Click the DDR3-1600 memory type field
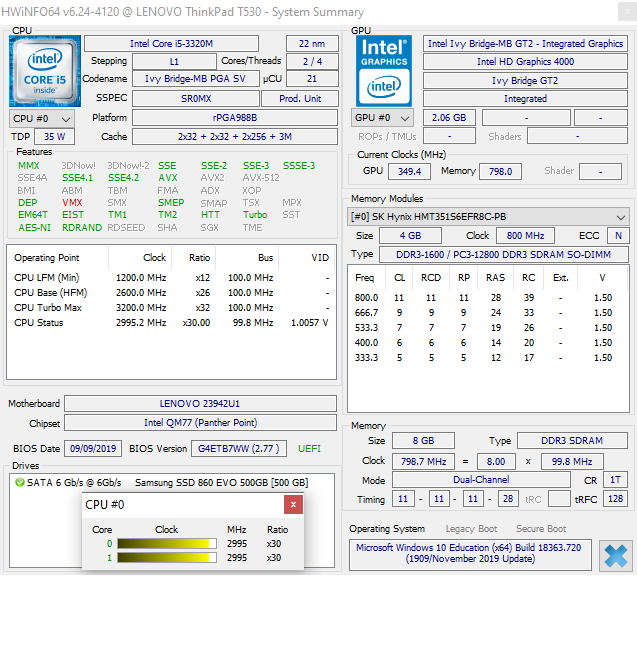637x655 pixels. (x=504, y=254)
